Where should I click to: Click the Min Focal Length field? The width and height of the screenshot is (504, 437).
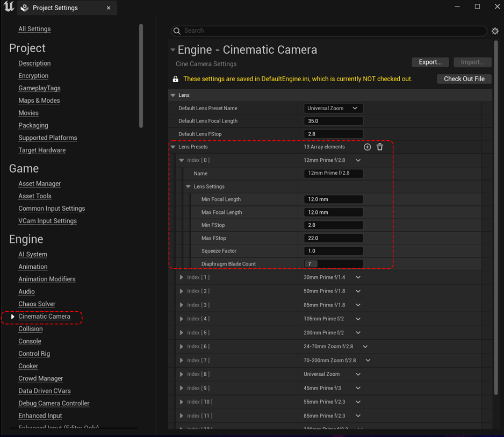(333, 199)
